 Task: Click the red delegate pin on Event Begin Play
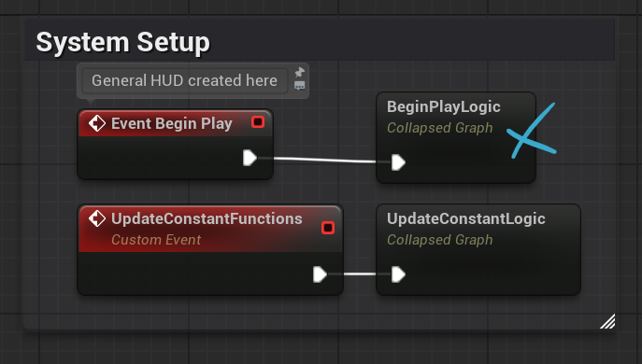pos(258,122)
